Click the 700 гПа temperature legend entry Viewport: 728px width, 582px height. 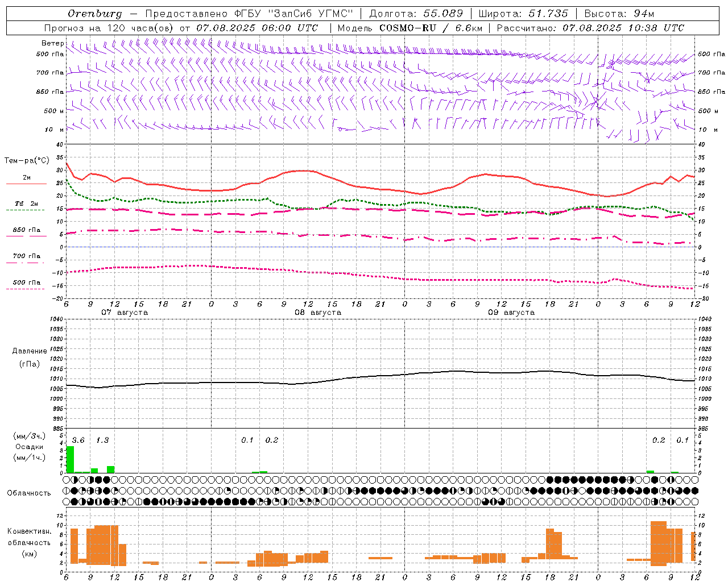coord(27,256)
